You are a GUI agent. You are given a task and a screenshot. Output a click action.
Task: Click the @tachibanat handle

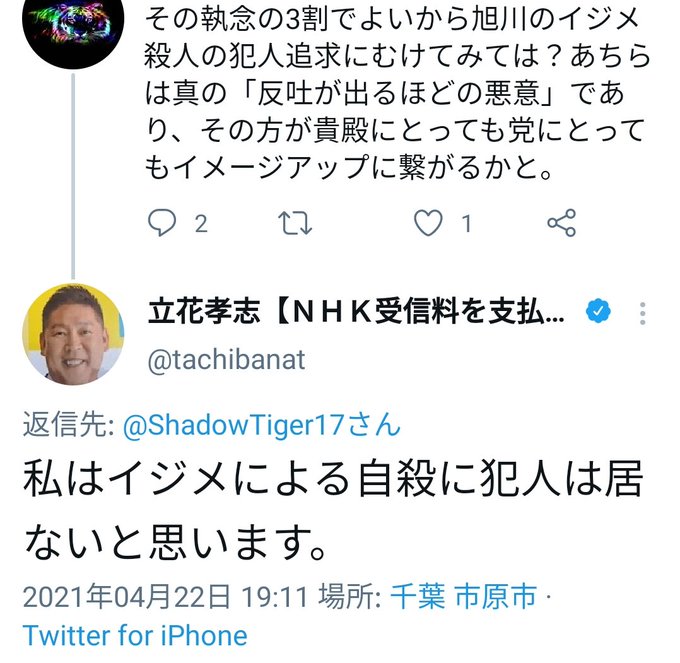(226, 360)
